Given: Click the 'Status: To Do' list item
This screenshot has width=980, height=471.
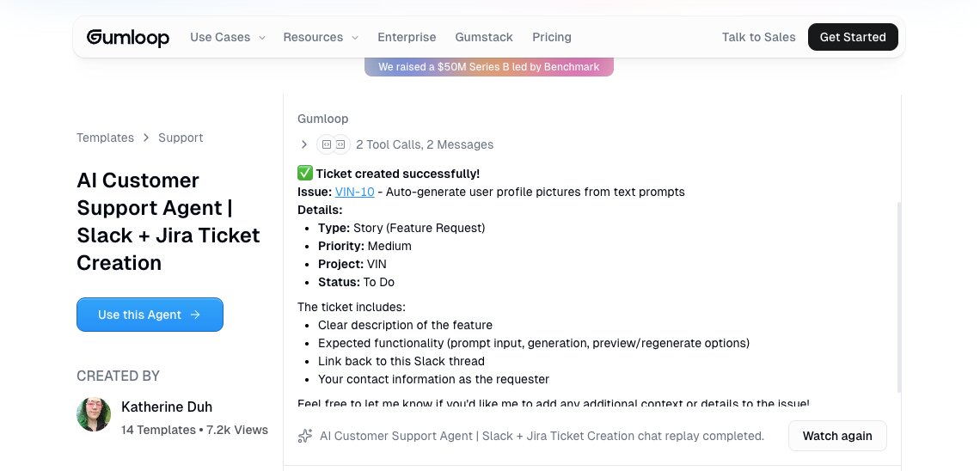Looking at the screenshot, I should 356,283.
